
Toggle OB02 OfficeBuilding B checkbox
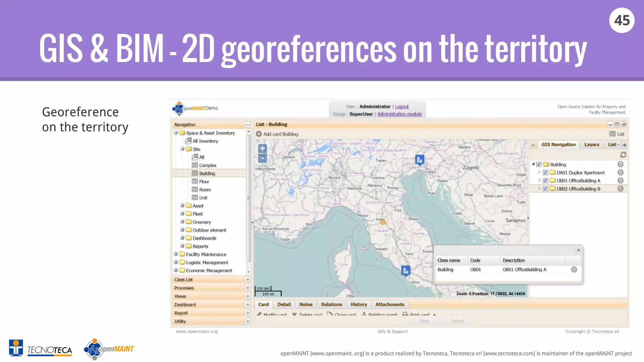[x=545, y=189]
